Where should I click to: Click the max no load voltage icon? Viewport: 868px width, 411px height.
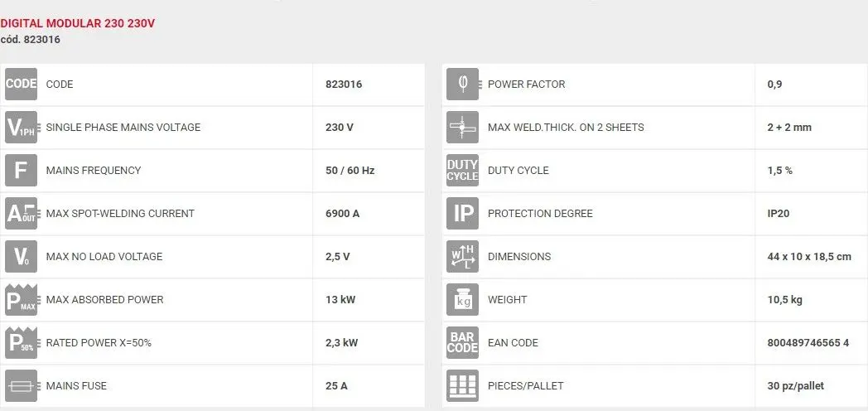[x=22, y=257]
